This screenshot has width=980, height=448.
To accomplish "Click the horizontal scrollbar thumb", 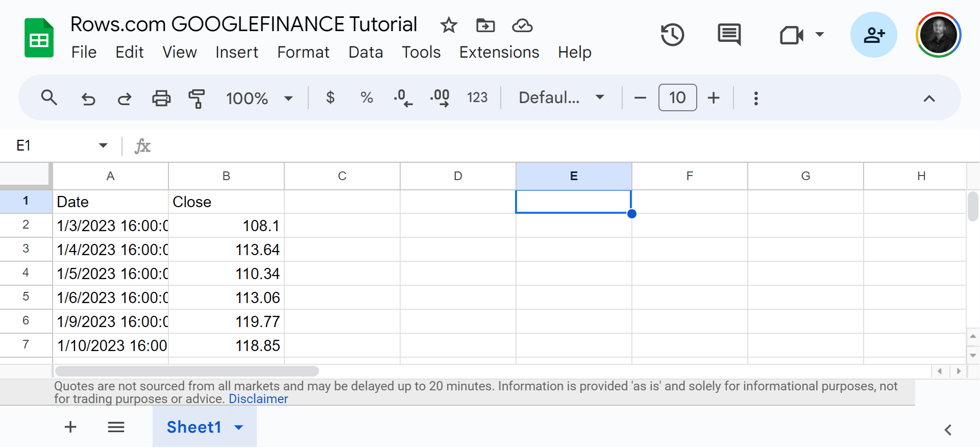I will (187, 371).
